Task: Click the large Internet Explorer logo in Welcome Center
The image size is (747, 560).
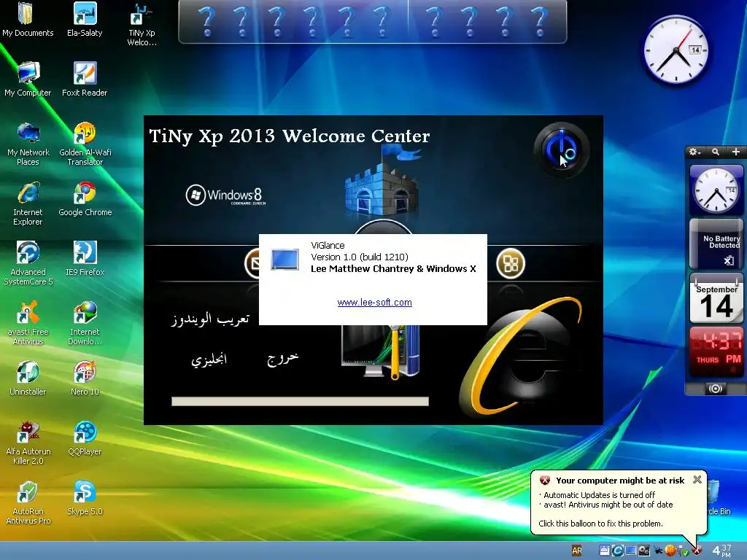Action: coord(521,355)
